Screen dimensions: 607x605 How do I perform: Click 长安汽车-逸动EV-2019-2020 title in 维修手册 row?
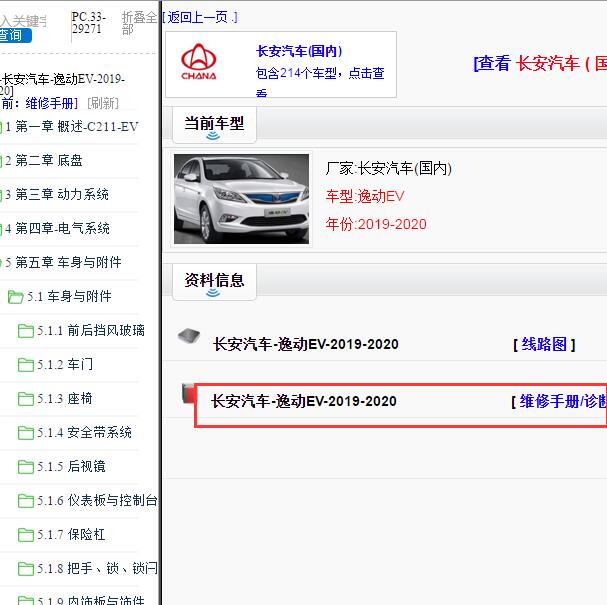pyautogui.click(x=304, y=401)
